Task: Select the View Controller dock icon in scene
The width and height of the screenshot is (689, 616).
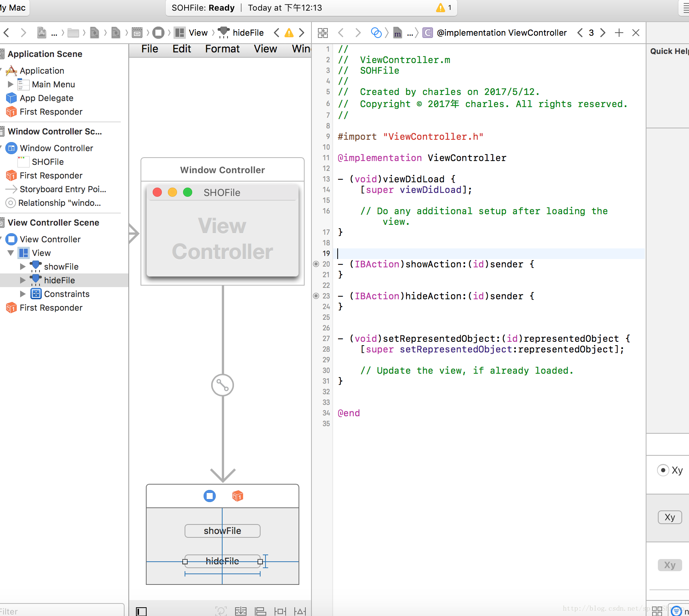Action: click(x=210, y=496)
